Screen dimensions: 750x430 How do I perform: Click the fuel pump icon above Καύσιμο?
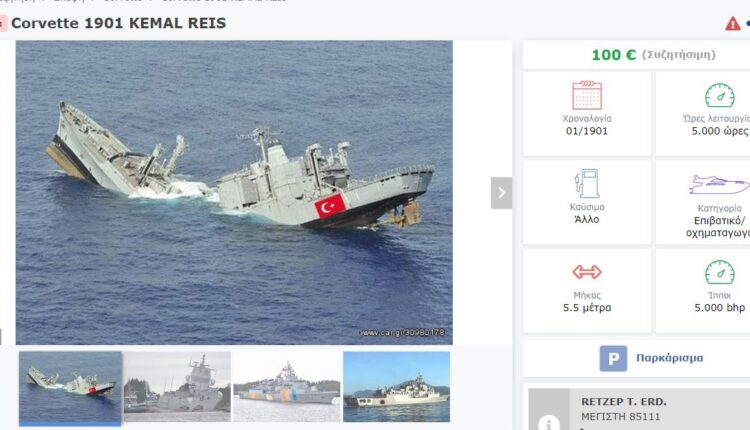[587, 183]
